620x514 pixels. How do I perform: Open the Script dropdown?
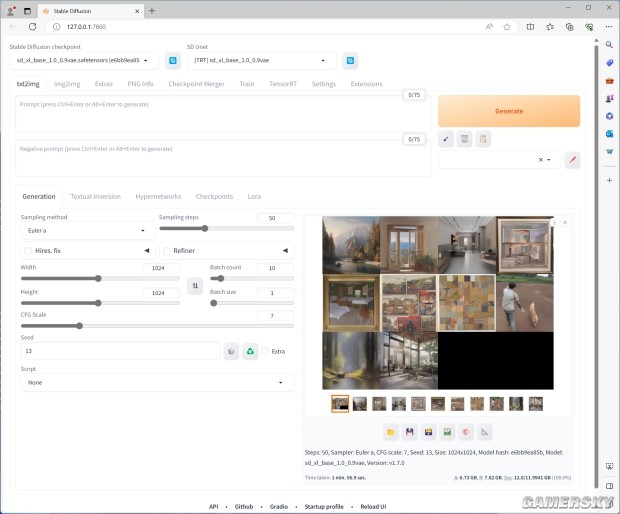(157, 382)
